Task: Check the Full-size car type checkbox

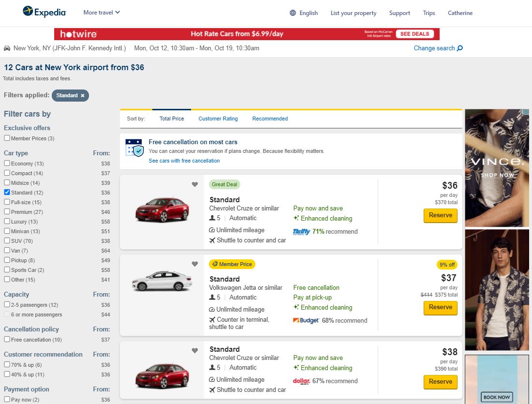Action: tap(7, 202)
